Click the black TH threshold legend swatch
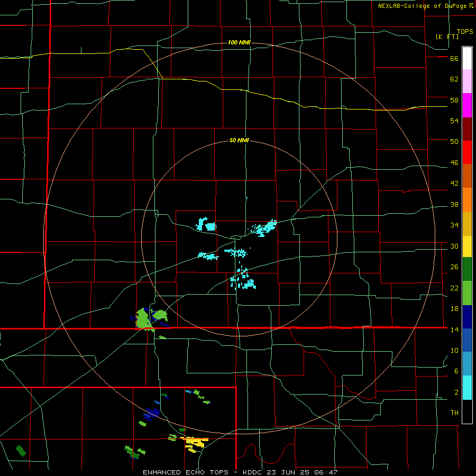The image size is (476, 476). pyautogui.click(x=467, y=411)
